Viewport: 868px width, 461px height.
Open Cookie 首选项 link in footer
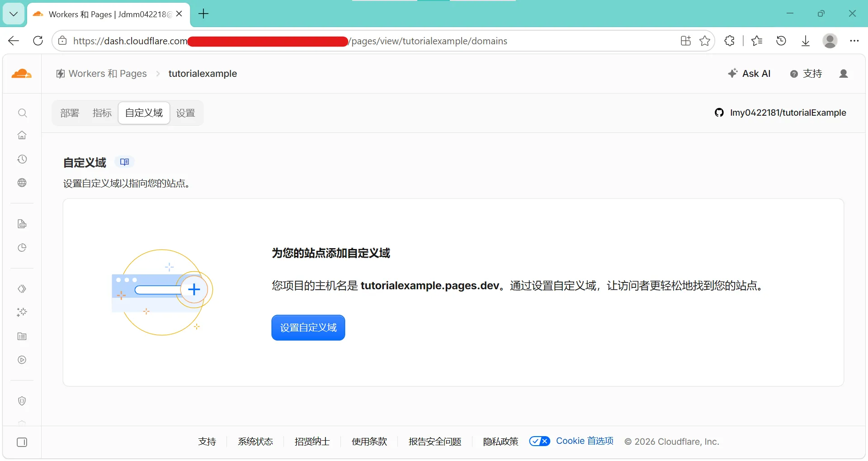pyautogui.click(x=585, y=441)
